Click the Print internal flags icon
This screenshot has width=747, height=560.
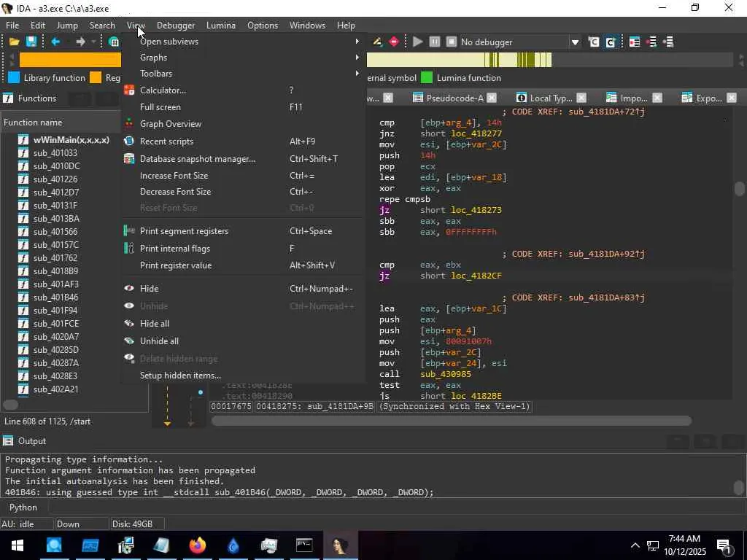point(129,249)
